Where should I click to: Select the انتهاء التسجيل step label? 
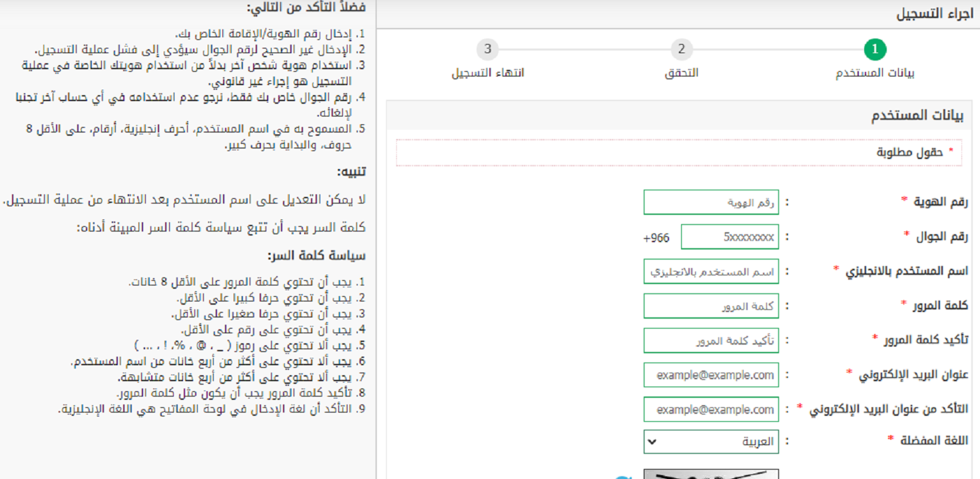(x=487, y=73)
